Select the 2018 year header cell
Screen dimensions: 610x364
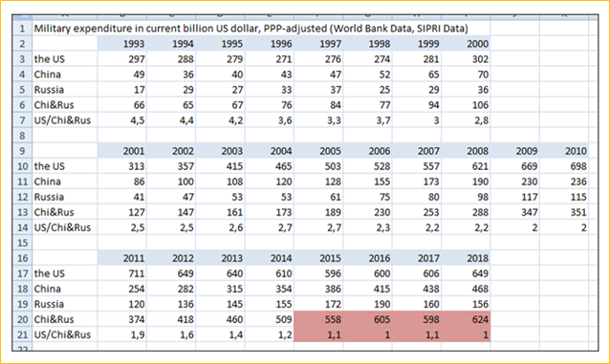point(466,258)
